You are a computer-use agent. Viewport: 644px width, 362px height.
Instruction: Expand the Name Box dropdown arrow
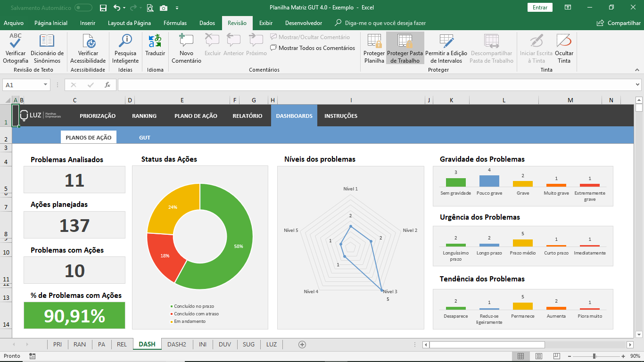(46, 85)
